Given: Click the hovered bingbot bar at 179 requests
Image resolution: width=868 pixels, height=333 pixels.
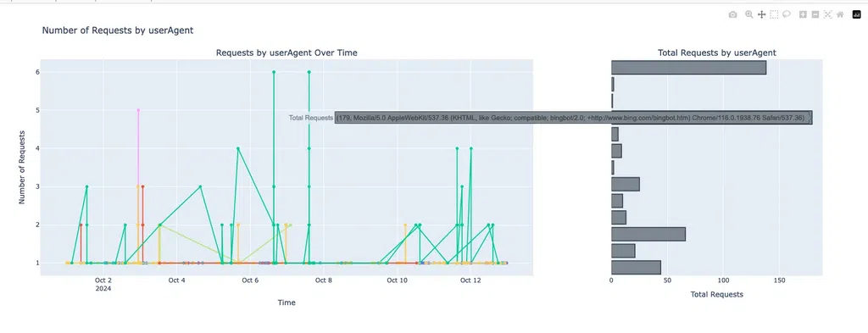Looking at the screenshot, I should tap(711, 118).
